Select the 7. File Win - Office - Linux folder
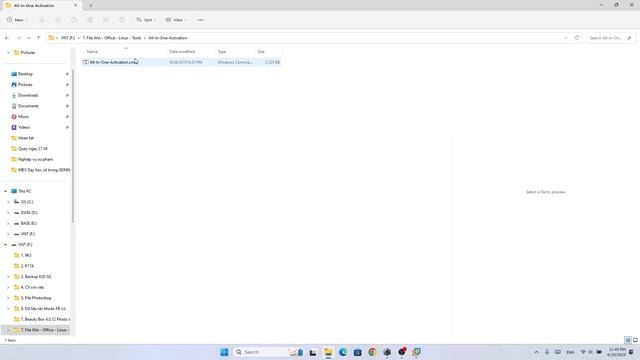Viewport: 640px width, 360px height. 45,330
